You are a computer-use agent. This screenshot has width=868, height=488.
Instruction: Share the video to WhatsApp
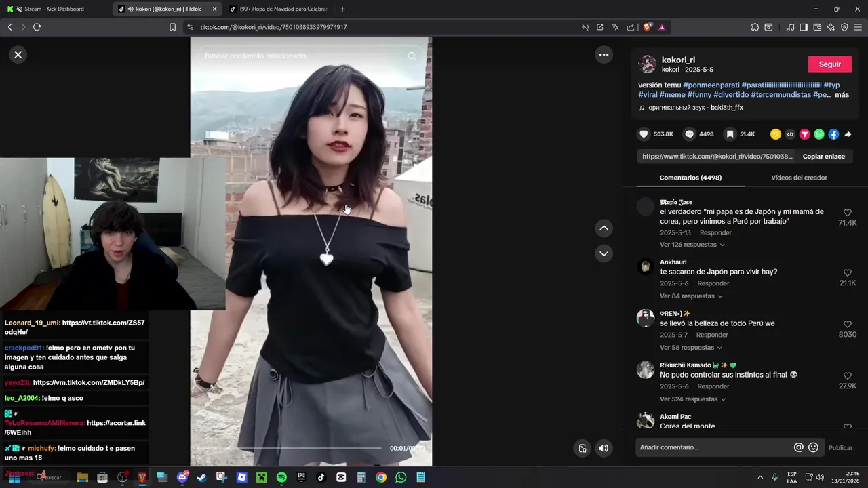click(x=819, y=134)
